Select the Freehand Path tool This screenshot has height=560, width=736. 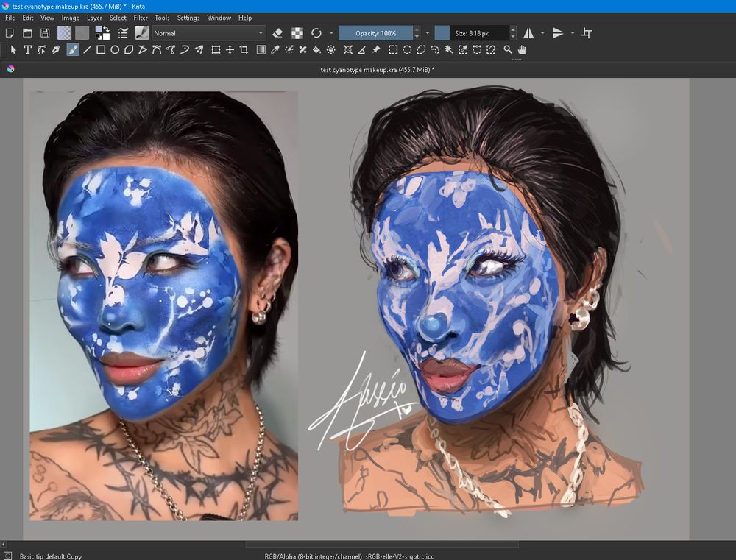click(x=171, y=50)
